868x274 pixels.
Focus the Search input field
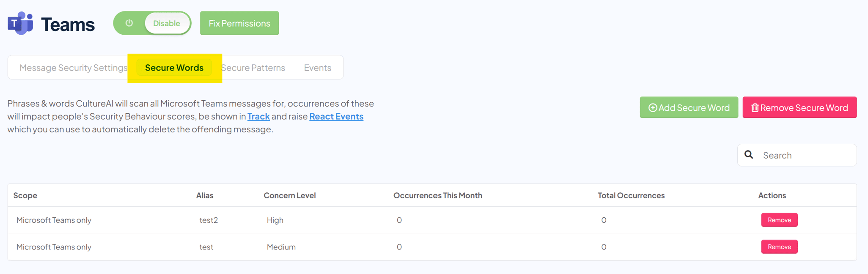pos(806,155)
